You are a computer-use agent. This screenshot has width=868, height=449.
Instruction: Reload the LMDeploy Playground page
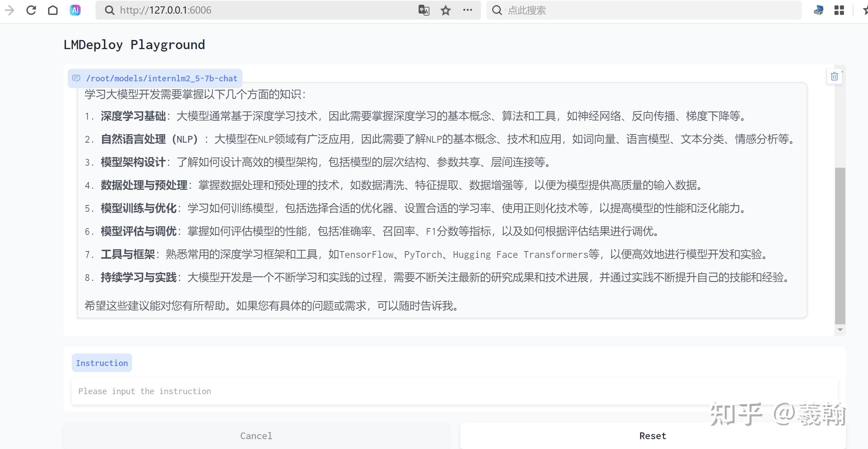click(x=30, y=10)
